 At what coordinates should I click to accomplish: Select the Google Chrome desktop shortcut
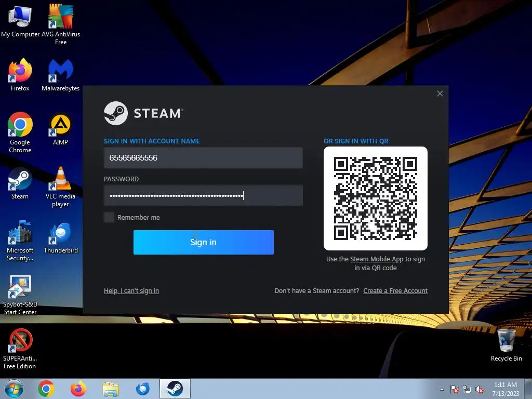click(x=20, y=132)
